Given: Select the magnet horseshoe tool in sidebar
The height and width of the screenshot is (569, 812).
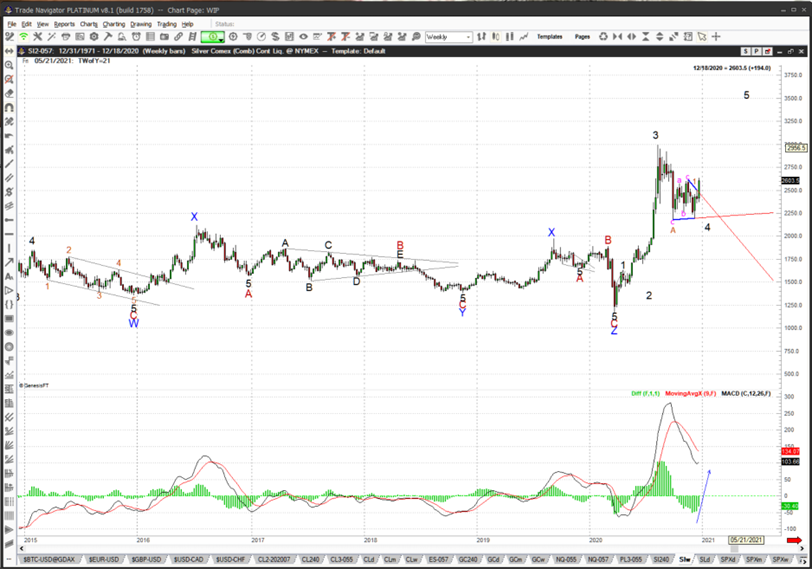Looking at the screenshot, I should click(9, 108).
